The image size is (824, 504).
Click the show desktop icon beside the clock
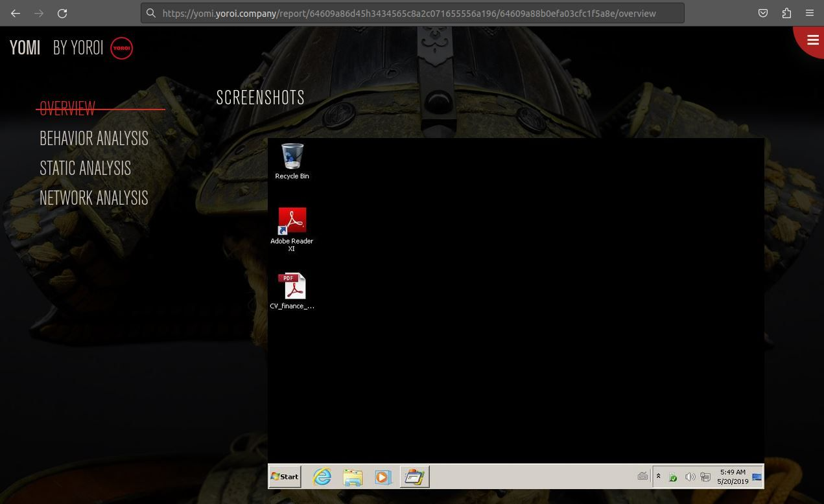pyautogui.click(x=757, y=477)
